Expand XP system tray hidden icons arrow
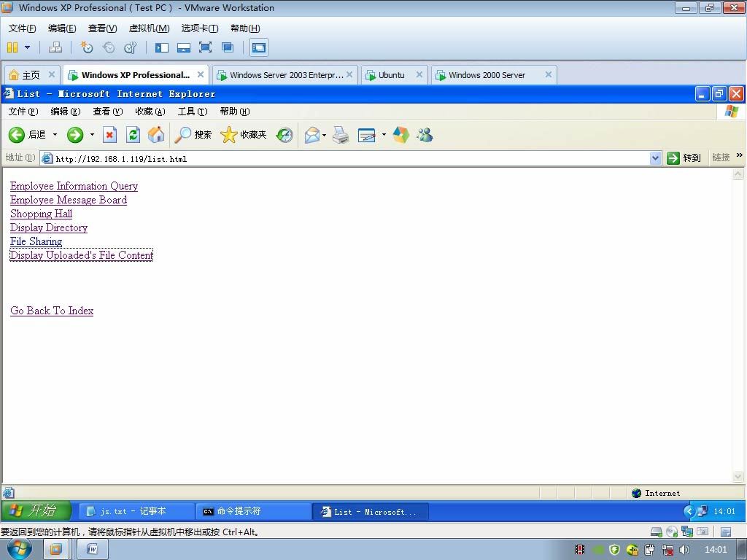 point(689,511)
